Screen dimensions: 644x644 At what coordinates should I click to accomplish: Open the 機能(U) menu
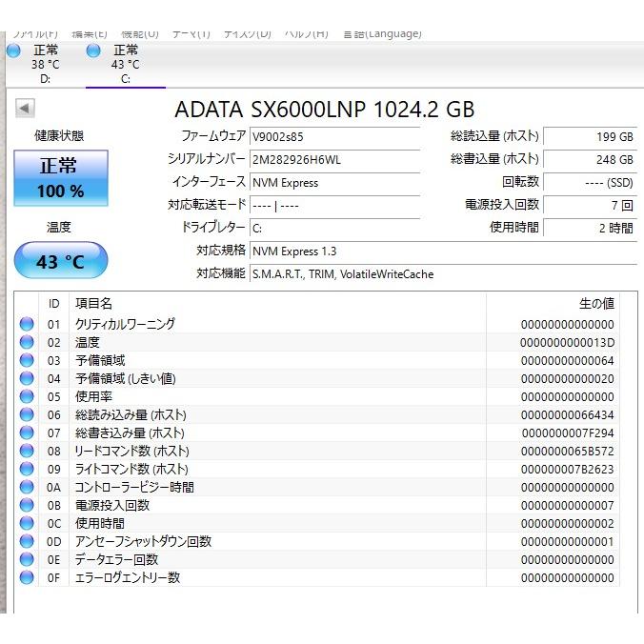coord(140,34)
